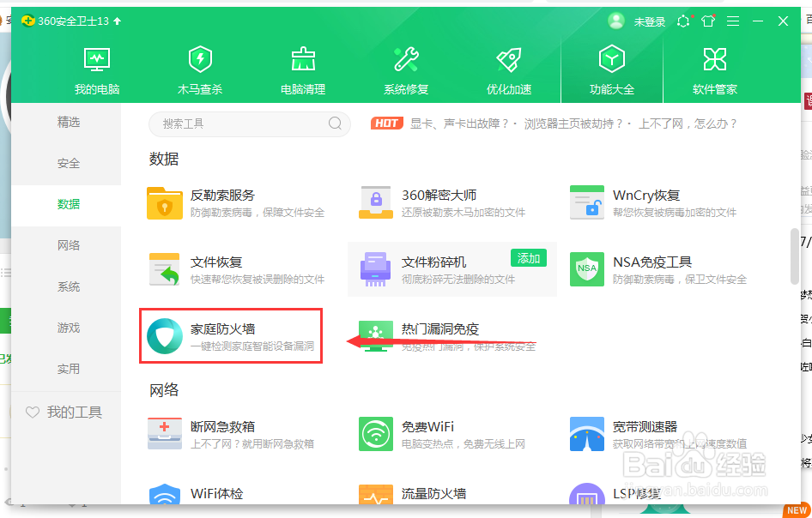812x518 pixels.
Task: Open 我的电脑 from the top navigation
Action: [x=97, y=71]
